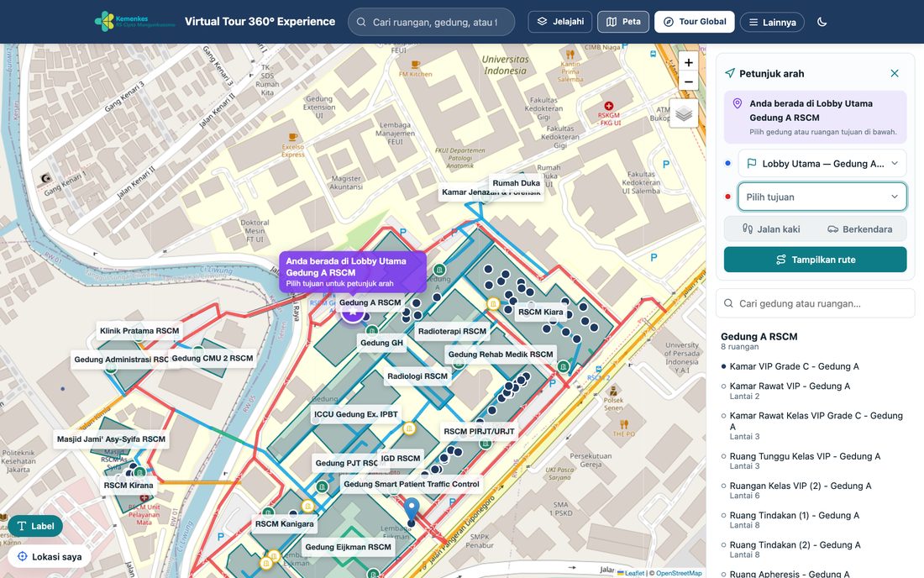The image size is (924, 578).
Task: Zoom out with the minus button
Action: click(x=688, y=81)
